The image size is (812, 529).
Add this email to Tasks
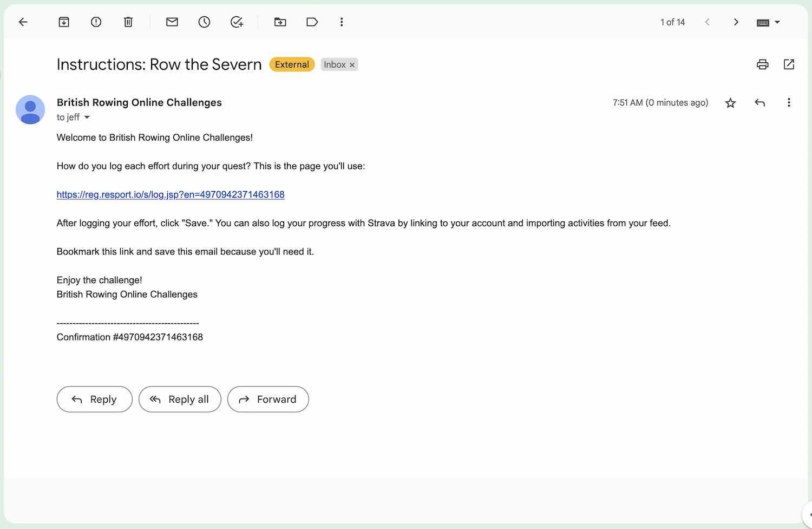point(237,22)
